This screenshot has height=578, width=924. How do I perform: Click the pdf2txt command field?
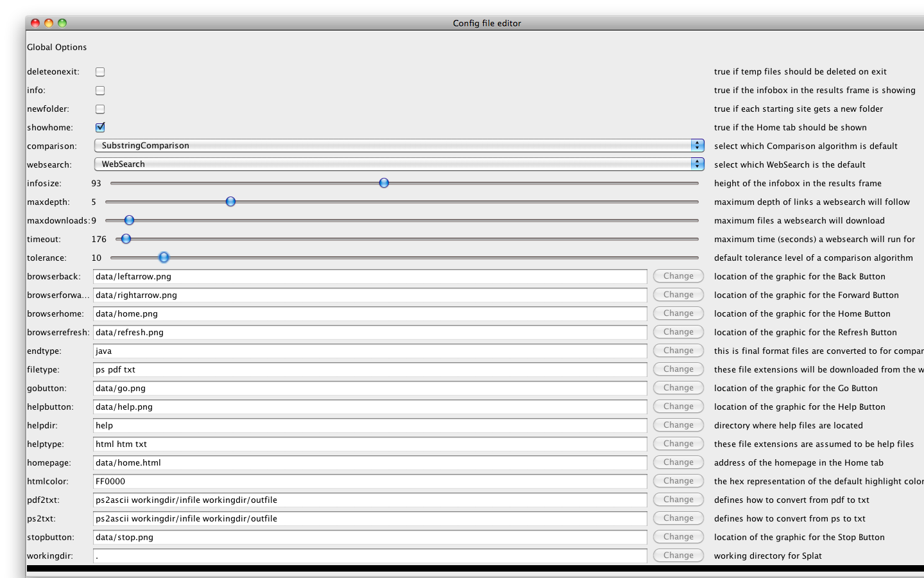pos(370,500)
